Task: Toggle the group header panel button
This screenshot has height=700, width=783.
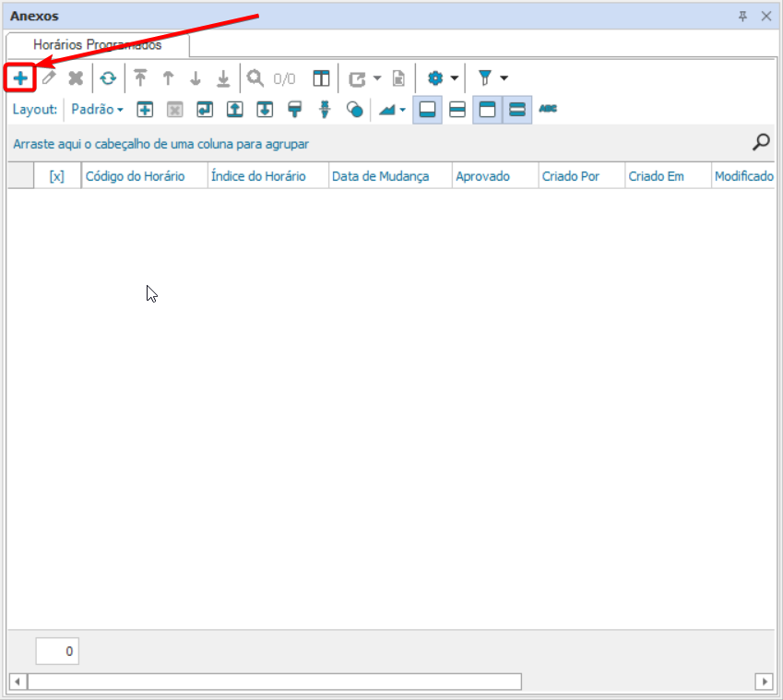Action: coord(487,110)
